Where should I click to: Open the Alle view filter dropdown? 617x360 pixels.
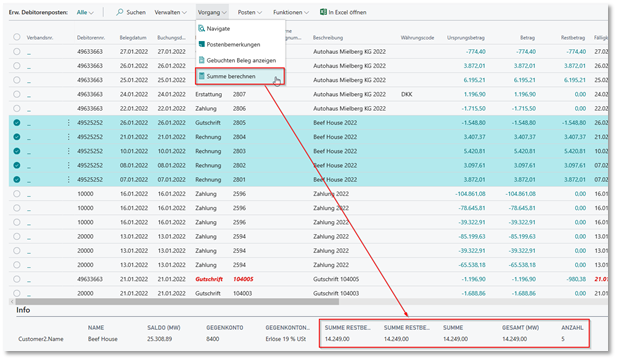point(85,12)
